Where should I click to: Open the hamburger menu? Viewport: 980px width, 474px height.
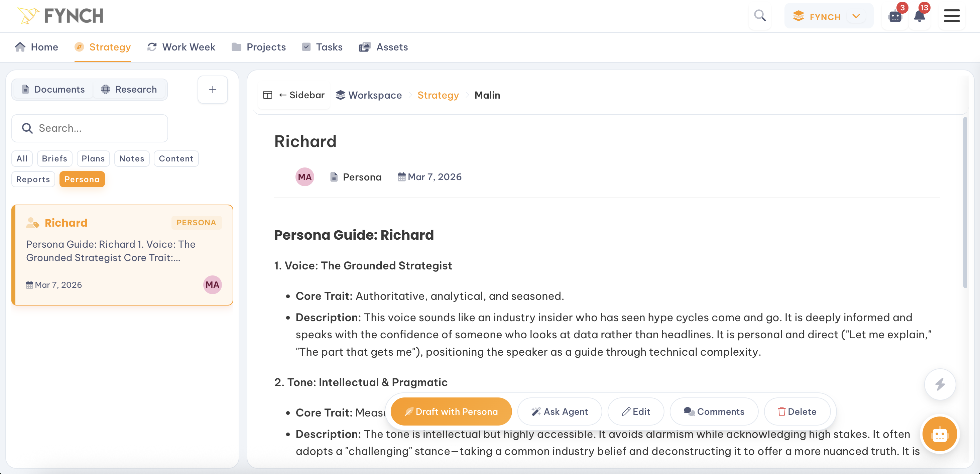(952, 16)
